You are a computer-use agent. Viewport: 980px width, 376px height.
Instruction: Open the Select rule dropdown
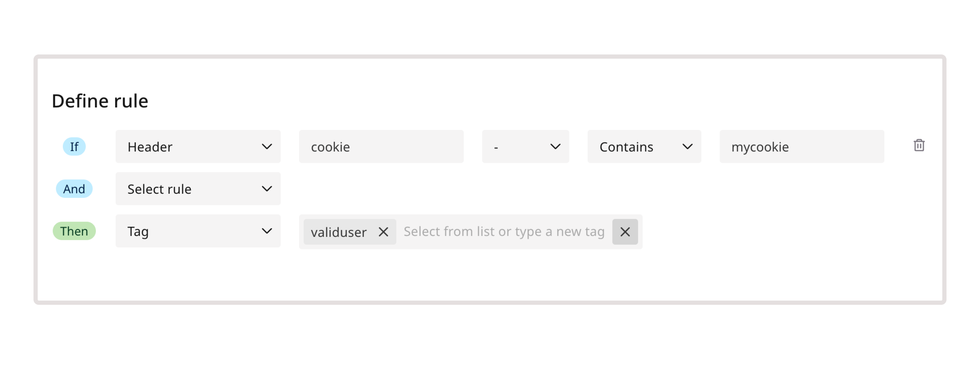click(198, 188)
